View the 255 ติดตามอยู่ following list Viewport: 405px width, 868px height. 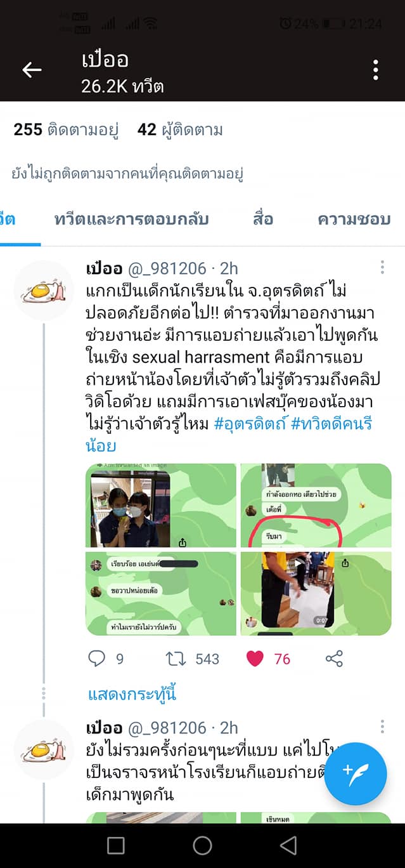pyautogui.click(x=67, y=130)
